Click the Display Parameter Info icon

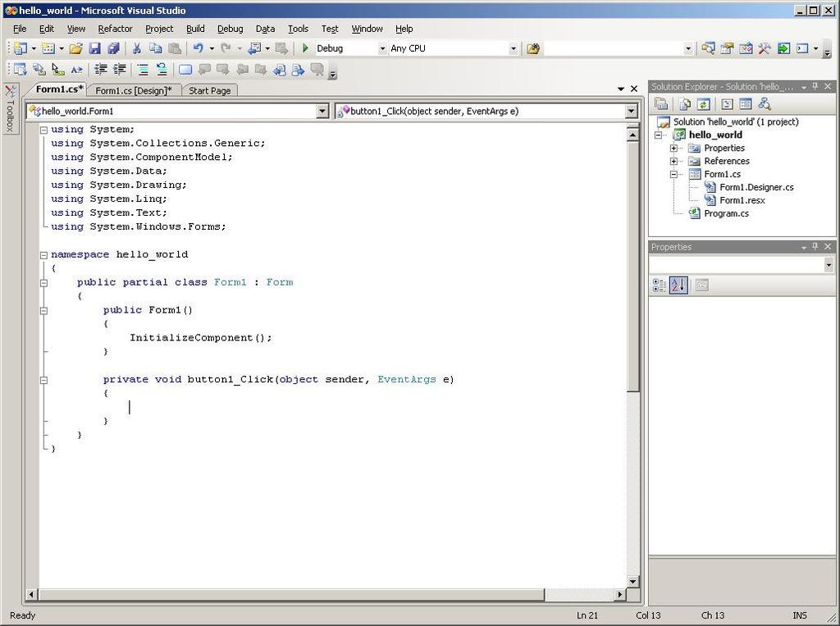click(39, 70)
